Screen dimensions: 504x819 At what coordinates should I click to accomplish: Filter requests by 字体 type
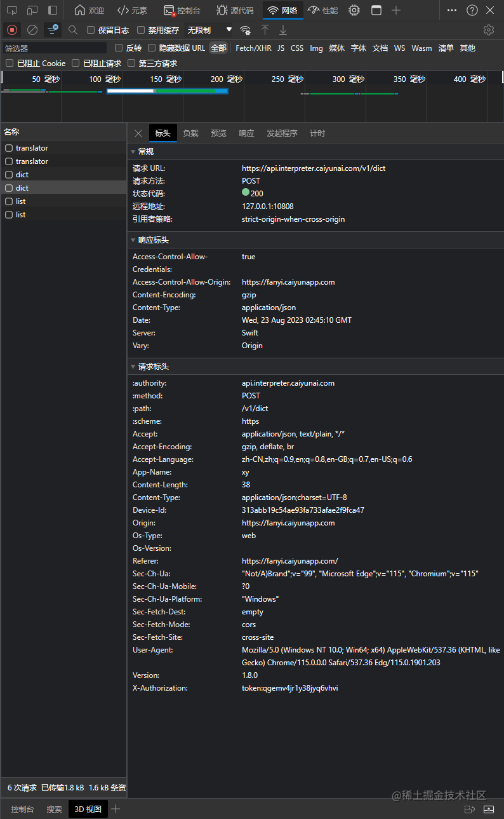[x=359, y=48]
